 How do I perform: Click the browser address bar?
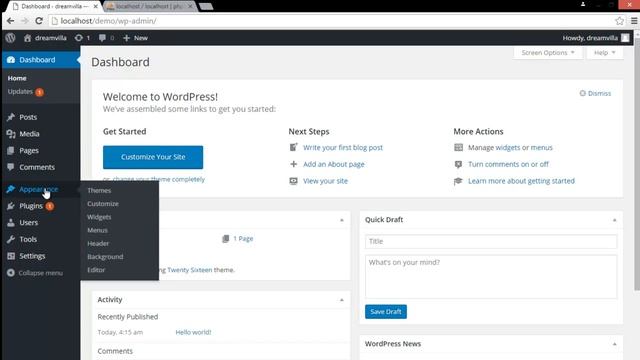tap(331, 21)
